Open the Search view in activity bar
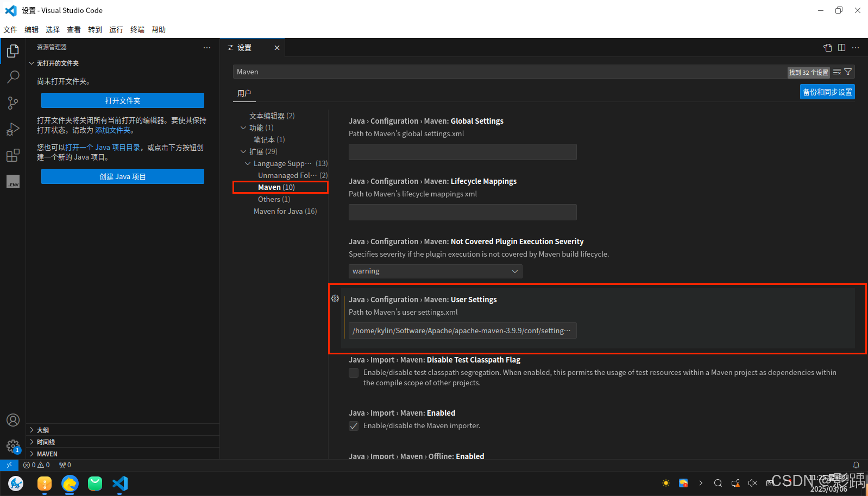This screenshot has width=868, height=496. (13, 77)
